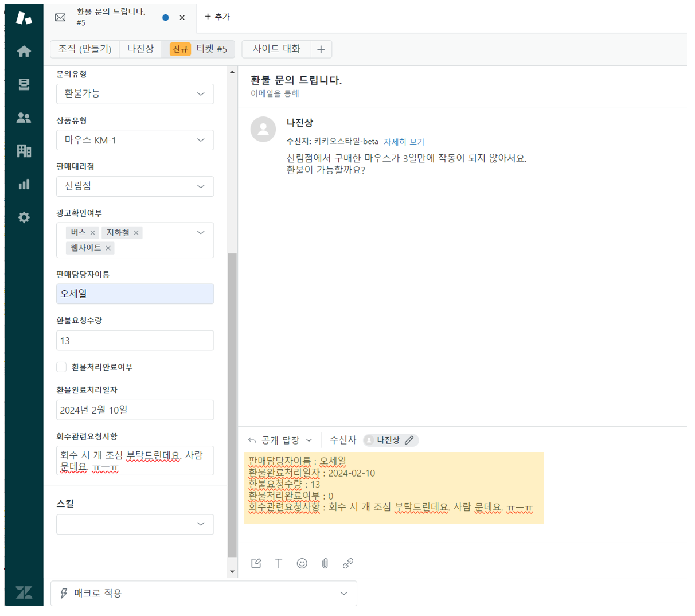This screenshot has width=695, height=616.
Task: Open the emoji picker in the composer
Action: 302,563
